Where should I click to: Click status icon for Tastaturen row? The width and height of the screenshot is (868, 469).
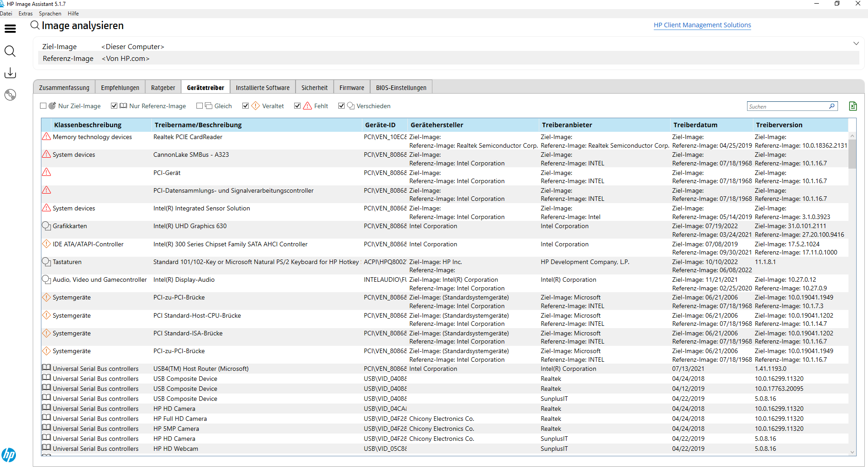click(x=46, y=262)
